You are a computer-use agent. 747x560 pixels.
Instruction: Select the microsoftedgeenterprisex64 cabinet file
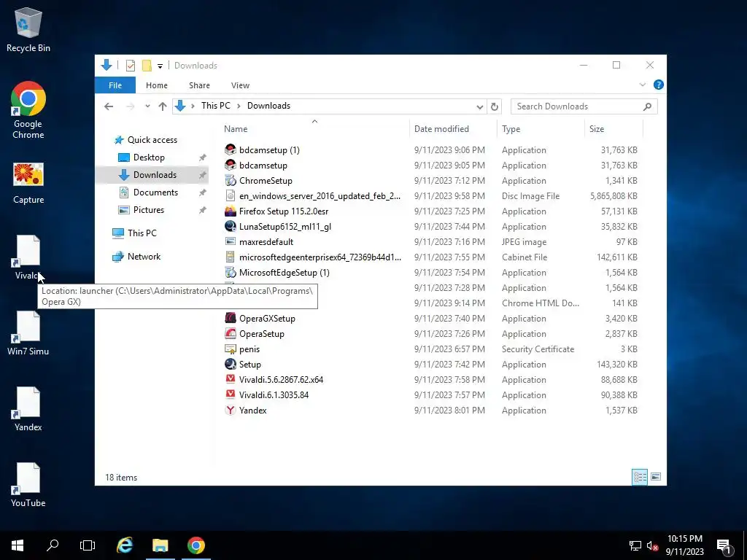320,257
